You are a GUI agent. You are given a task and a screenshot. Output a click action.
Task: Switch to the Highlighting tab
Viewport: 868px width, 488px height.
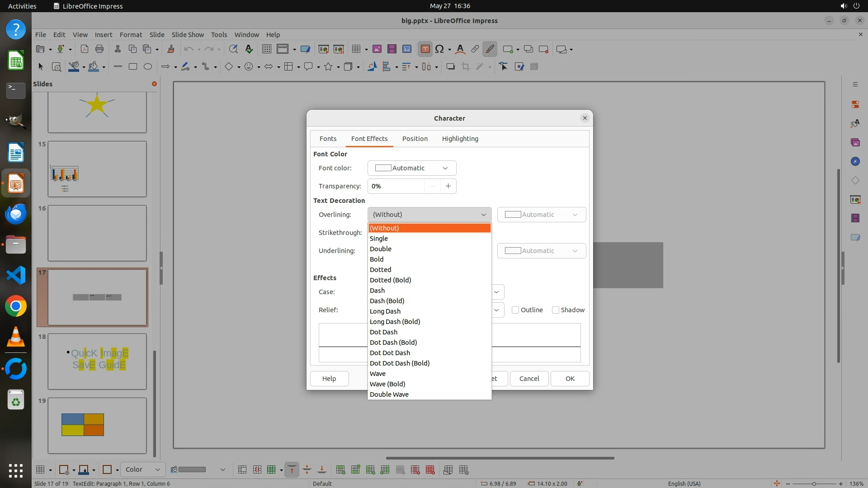460,139
